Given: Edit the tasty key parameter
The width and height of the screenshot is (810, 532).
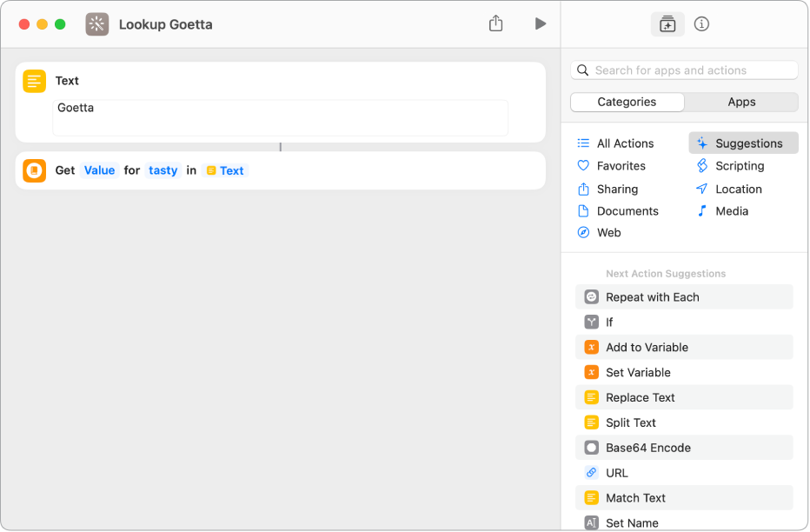Looking at the screenshot, I should (163, 170).
